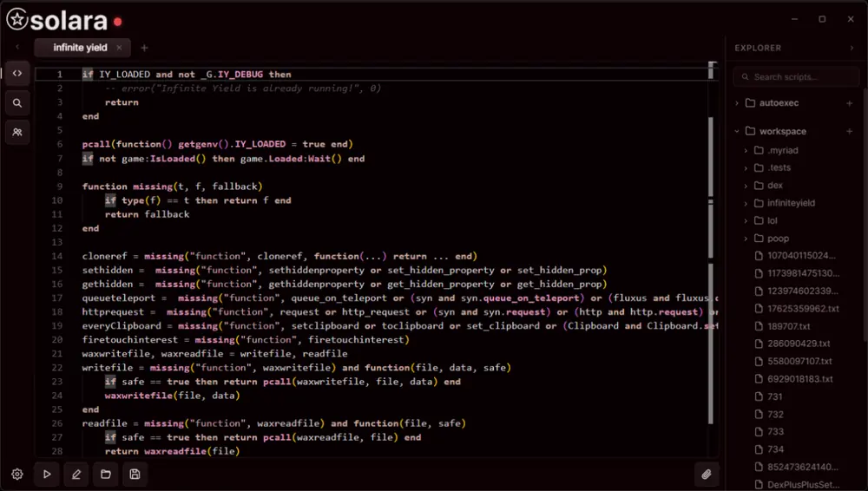The image size is (868, 491).
Task: Open file DexPlusPlusSet...
Action: (797, 485)
